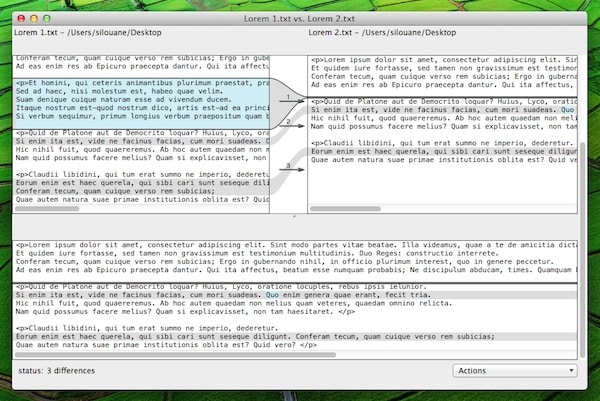Click the line '<p>Et homini, qui ceteris animantibus'
This screenshot has height=401, width=600.
(x=142, y=83)
